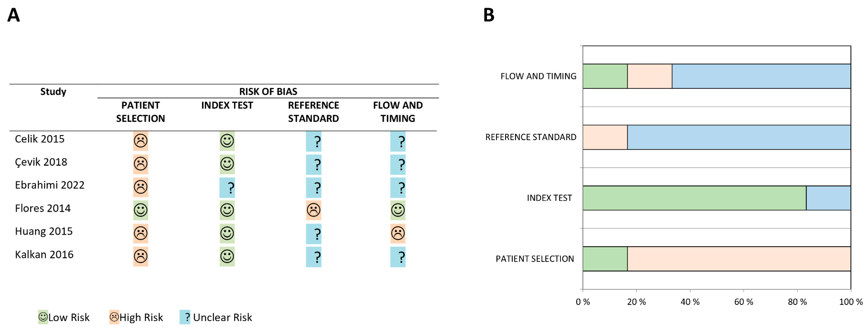
Task: Click orange segment of Patient Selection bar
Action: click(739, 259)
